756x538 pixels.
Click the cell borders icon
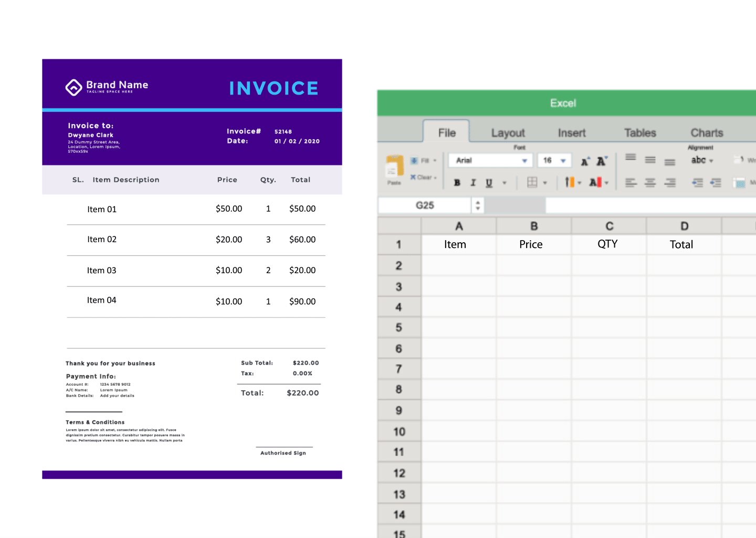532,182
